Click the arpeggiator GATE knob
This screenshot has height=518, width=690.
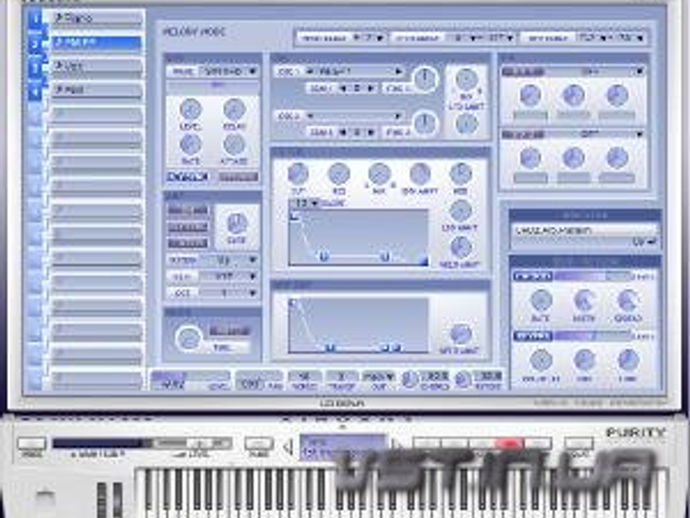[237, 224]
